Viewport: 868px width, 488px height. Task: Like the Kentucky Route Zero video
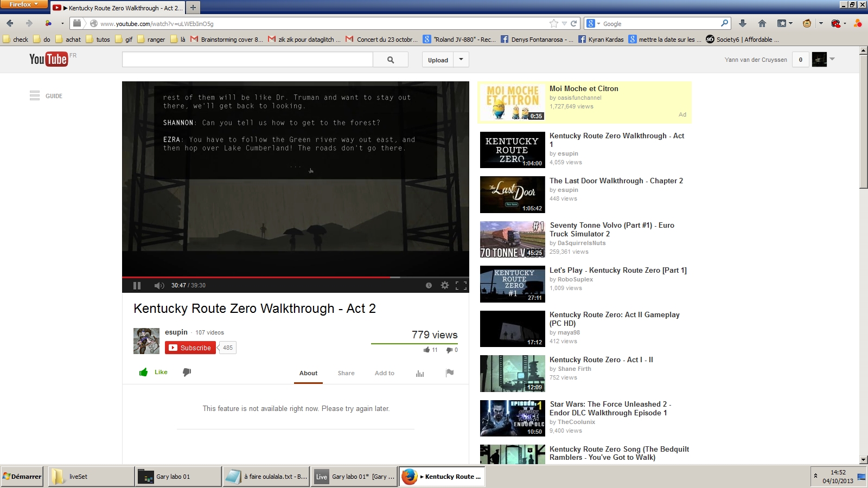154,372
